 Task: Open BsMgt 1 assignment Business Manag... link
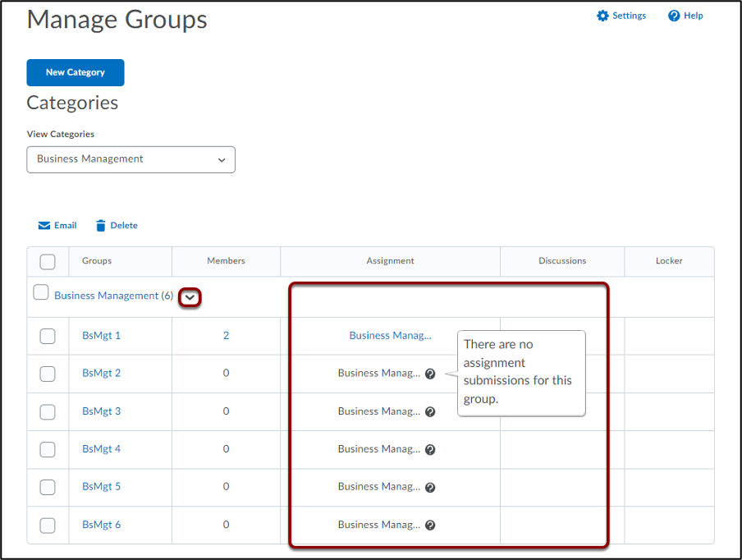coord(390,335)
